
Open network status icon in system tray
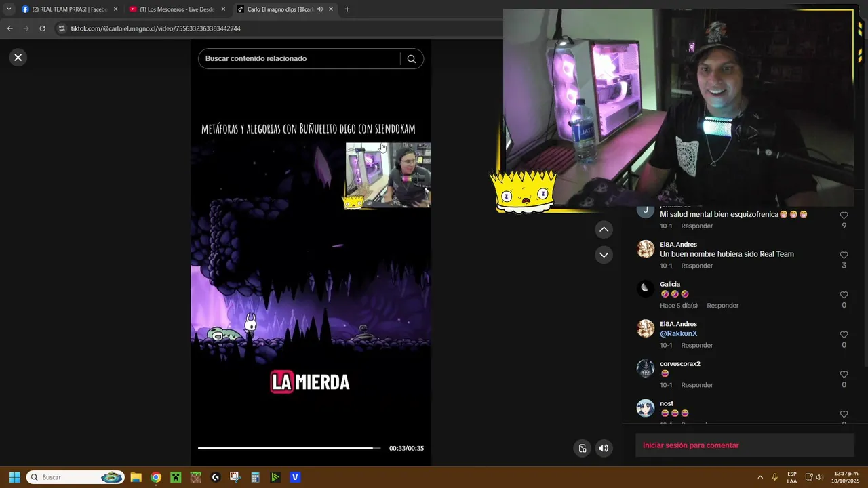point(809,477)
